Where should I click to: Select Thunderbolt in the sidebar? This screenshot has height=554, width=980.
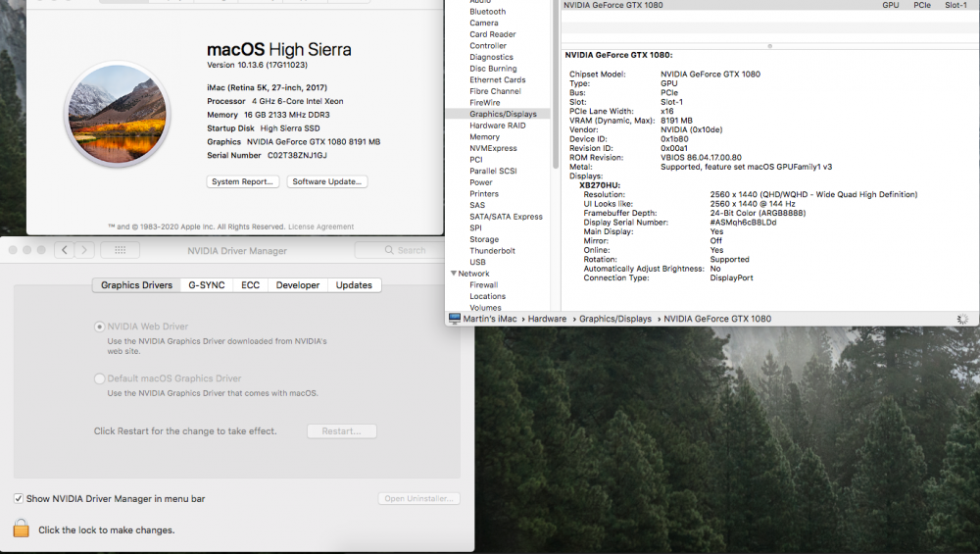492,251
